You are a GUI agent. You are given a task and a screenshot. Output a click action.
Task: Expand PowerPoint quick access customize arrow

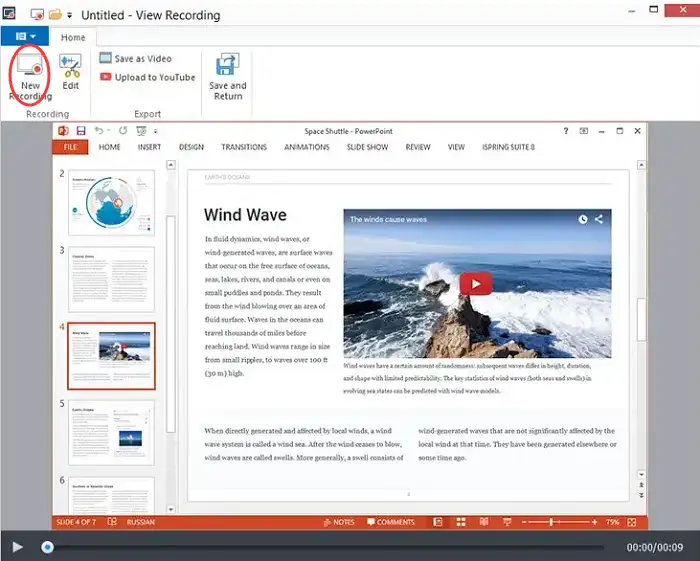point(155,131)
